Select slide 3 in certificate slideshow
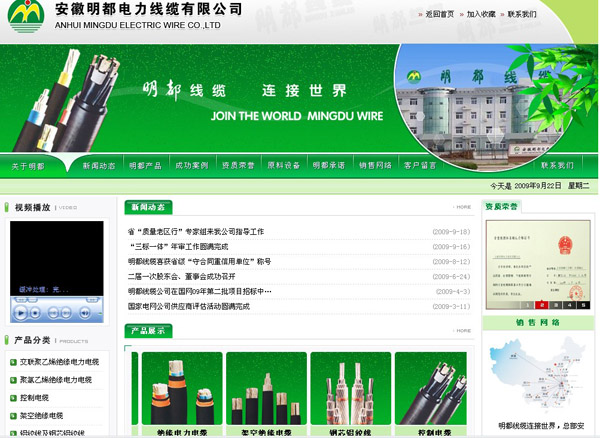 coord(556,305)
